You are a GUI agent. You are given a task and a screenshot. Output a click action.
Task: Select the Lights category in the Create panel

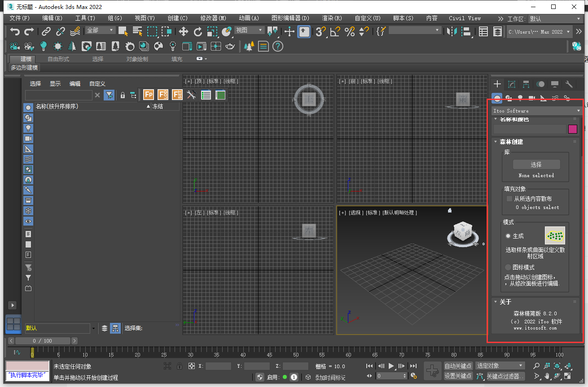click(x=521, y=98)
